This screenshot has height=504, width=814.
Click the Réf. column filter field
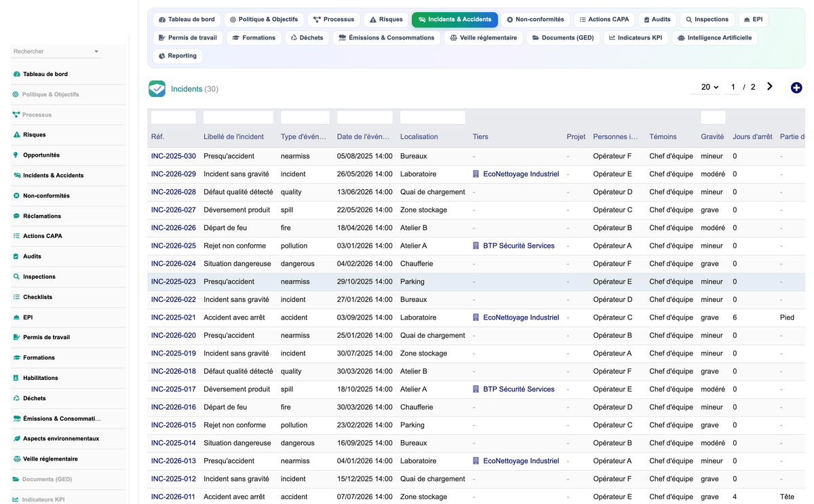coord(174,117)
